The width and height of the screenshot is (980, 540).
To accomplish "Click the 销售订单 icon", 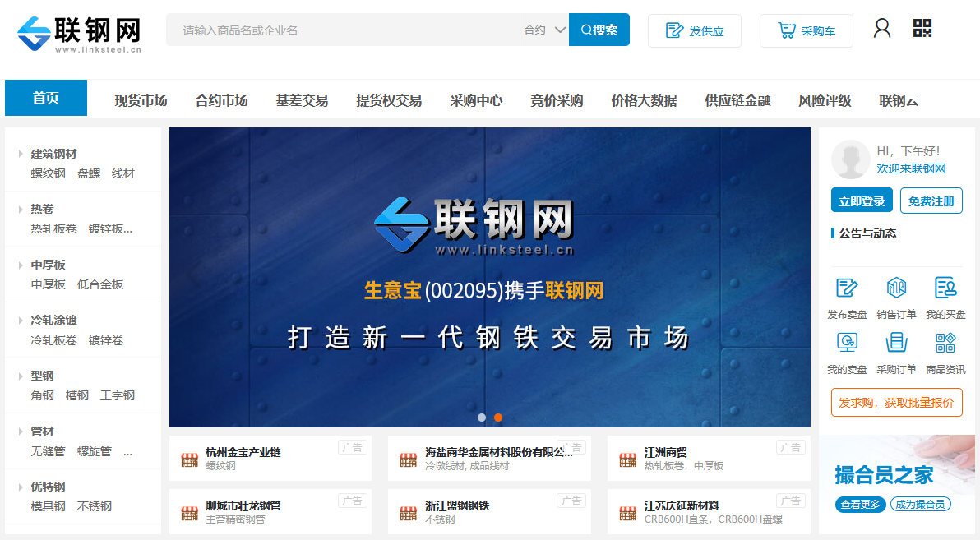I will (x=896, y=288).
